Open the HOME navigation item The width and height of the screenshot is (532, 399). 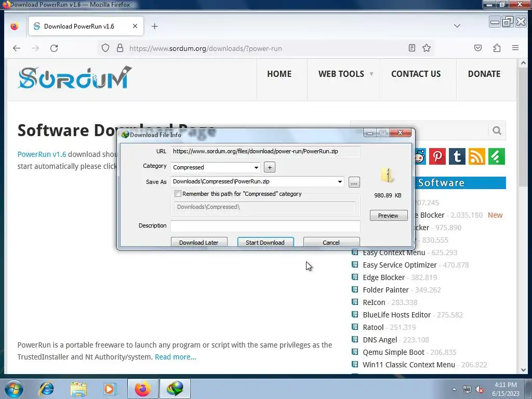[x=279, y=74]
